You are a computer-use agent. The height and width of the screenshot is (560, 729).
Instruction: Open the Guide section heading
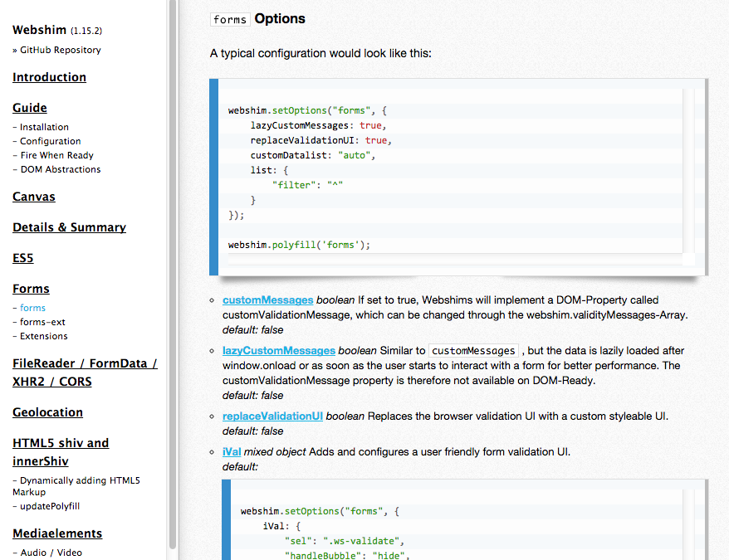pos(30,108)
